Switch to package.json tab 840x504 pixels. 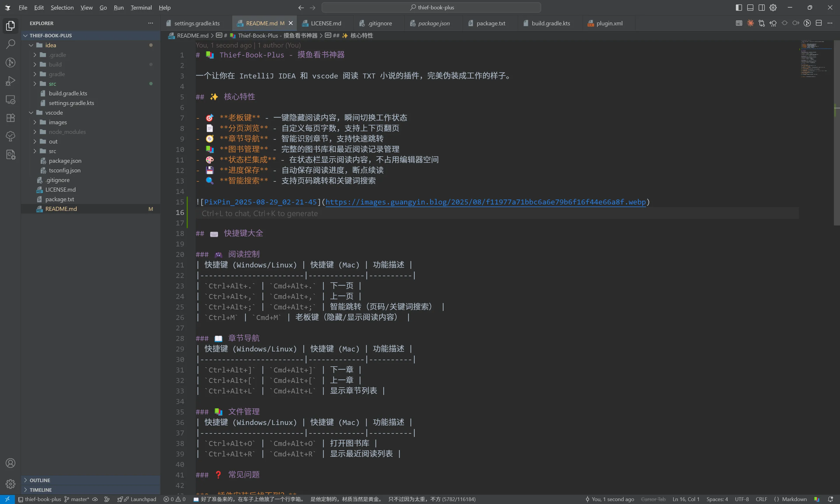[x=434, y=23]
